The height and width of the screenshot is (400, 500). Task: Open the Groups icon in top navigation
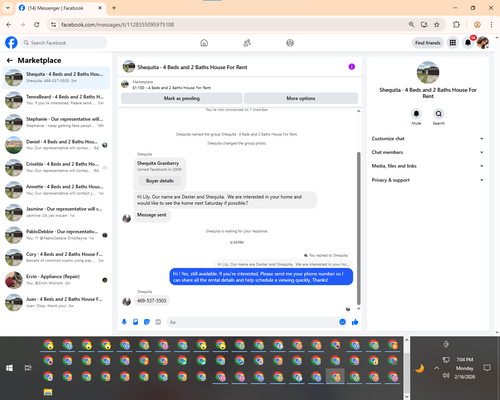(290, 43)
